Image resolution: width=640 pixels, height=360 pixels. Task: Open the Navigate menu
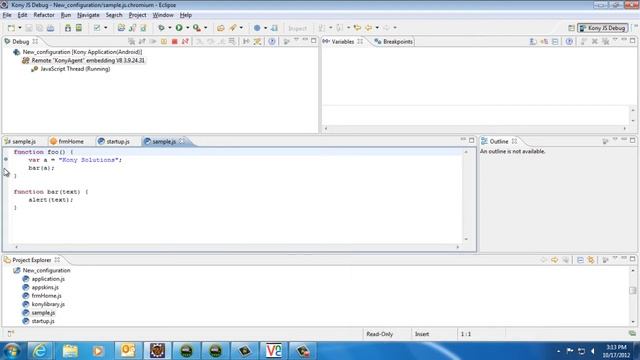88,15
